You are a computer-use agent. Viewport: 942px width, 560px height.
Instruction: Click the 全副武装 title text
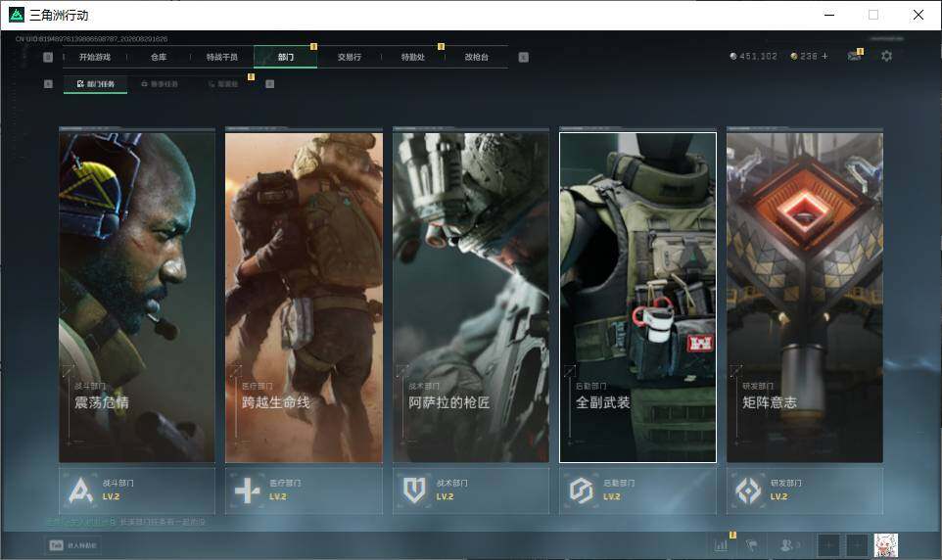click(602, 402)
